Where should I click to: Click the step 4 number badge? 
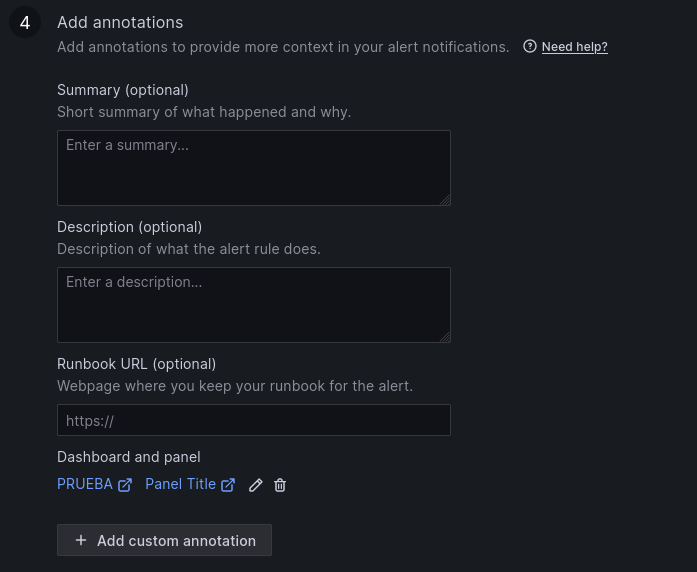(x=25, y=22)
